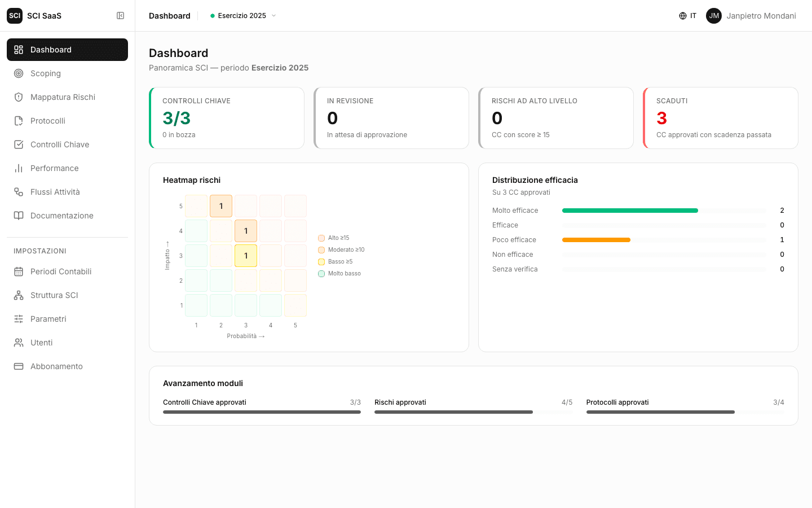Click the globe language icon
Image resolution: width=812 pixels, height=508 pixels.
683,16
